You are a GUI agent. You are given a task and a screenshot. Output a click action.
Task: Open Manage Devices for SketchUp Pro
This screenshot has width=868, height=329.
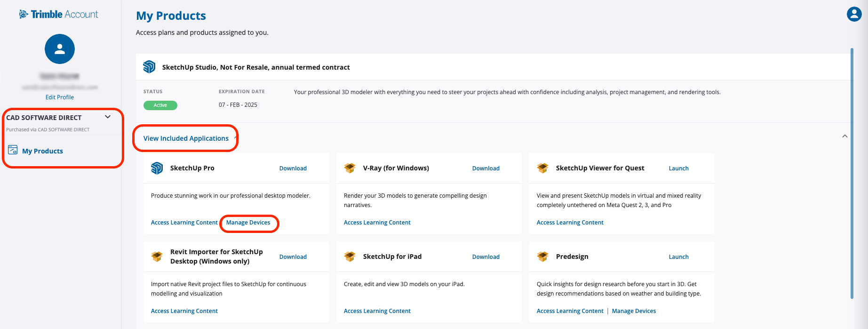tap(248, 223)
